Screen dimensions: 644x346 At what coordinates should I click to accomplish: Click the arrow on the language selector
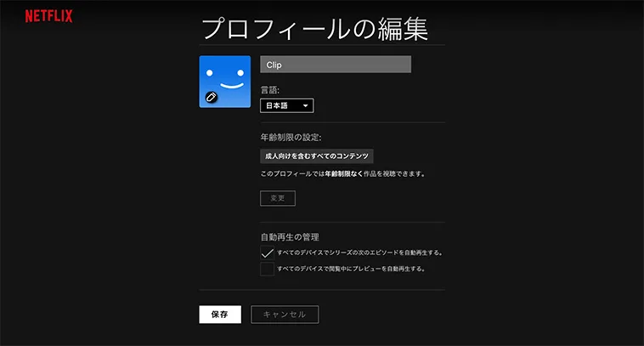(x=305, y=106)
